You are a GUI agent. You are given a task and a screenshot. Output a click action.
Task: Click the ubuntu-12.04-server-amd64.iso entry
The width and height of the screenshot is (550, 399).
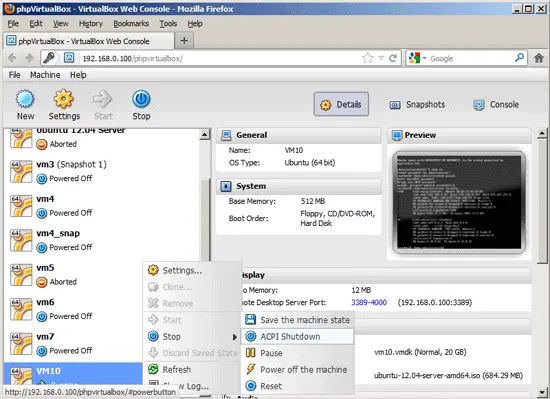[448, 376]
